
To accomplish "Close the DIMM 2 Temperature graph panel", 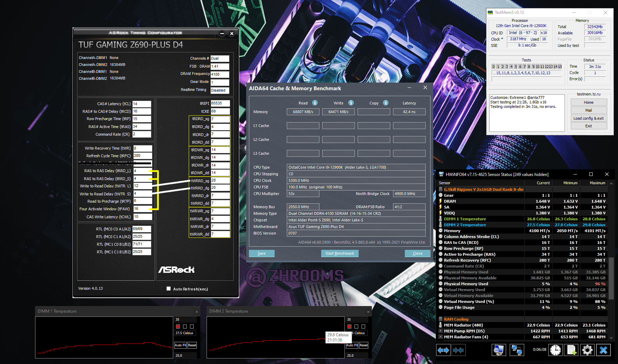I will 368,312.
